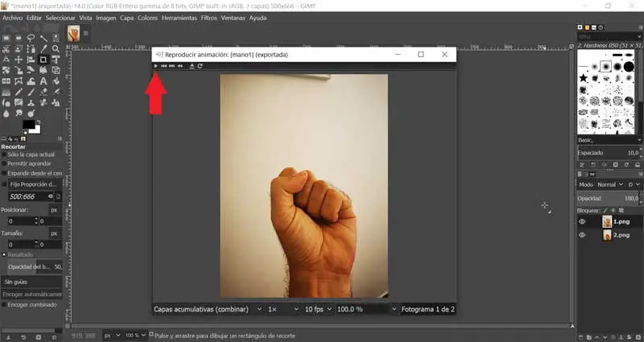Image resolution: width=644 pixels, height=342 pixels.
Task: Select the Alignment tool
Action: coord(31,60)
